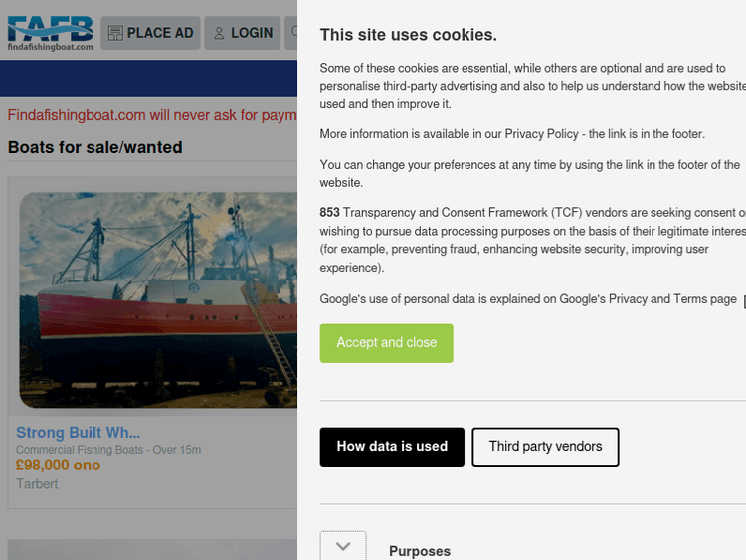The image size is (746, 560).
Task: Click the PLACE AD button label
Action: [x=160, y=33]
